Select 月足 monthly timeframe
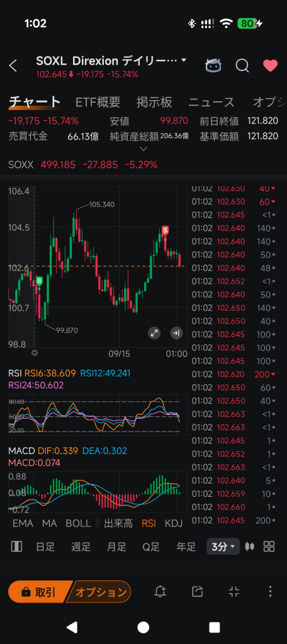 point(116,547)
